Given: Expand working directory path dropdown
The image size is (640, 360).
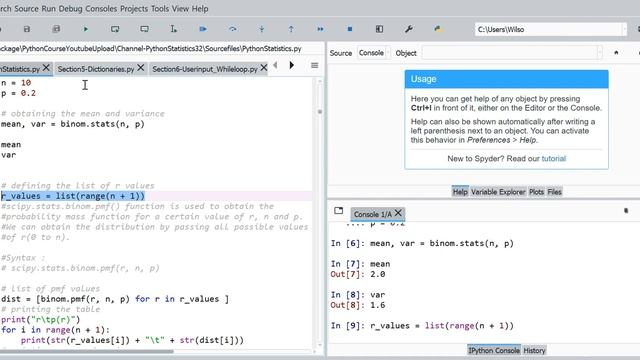Looking at the screenshot, I should pyautogui.click(x=624, y=29).
